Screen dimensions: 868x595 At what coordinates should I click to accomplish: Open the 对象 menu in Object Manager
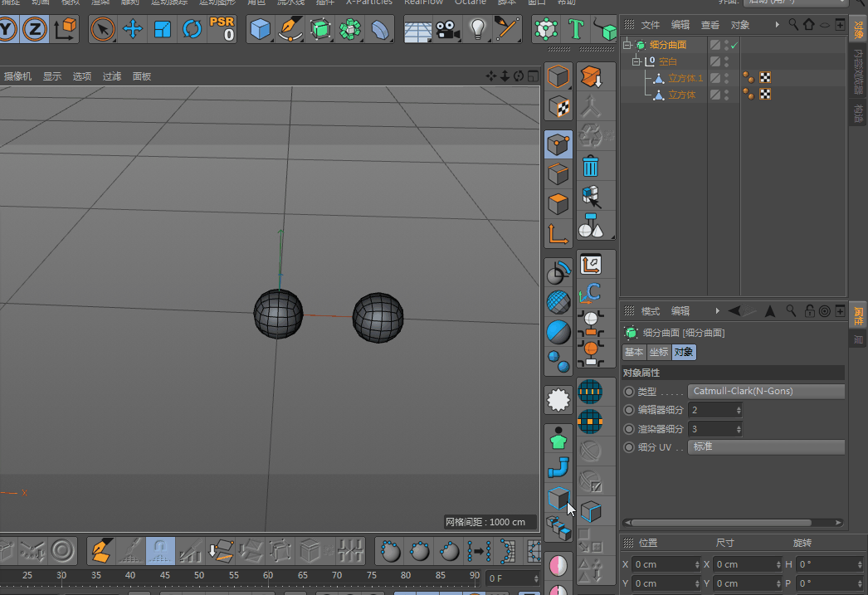pos(740,25)
